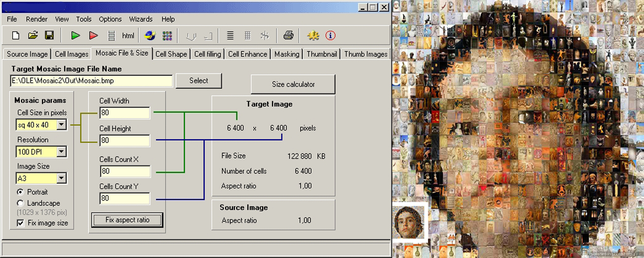This screenshot has height=258, width=644.
Task: Click the grayed U-shaped toolbar icon
Action: (x=191, y=36)
